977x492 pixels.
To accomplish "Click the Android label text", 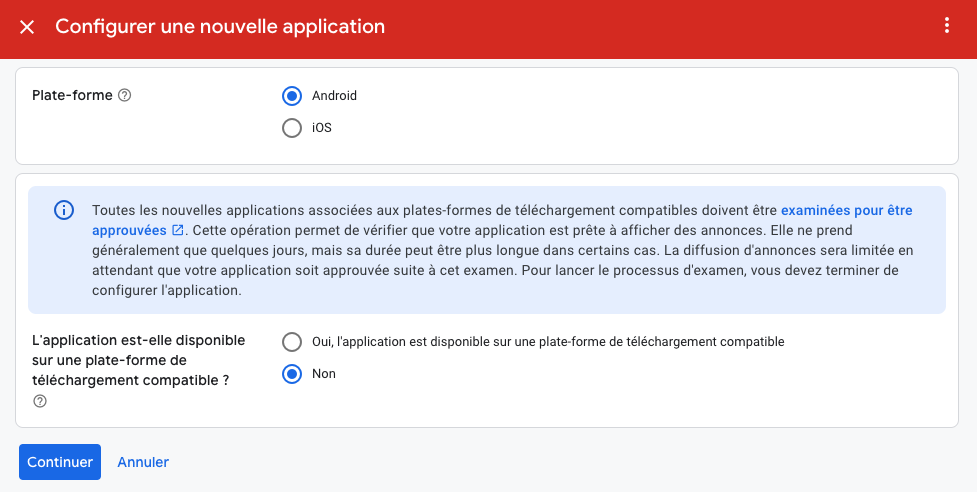I will point(335,96).
